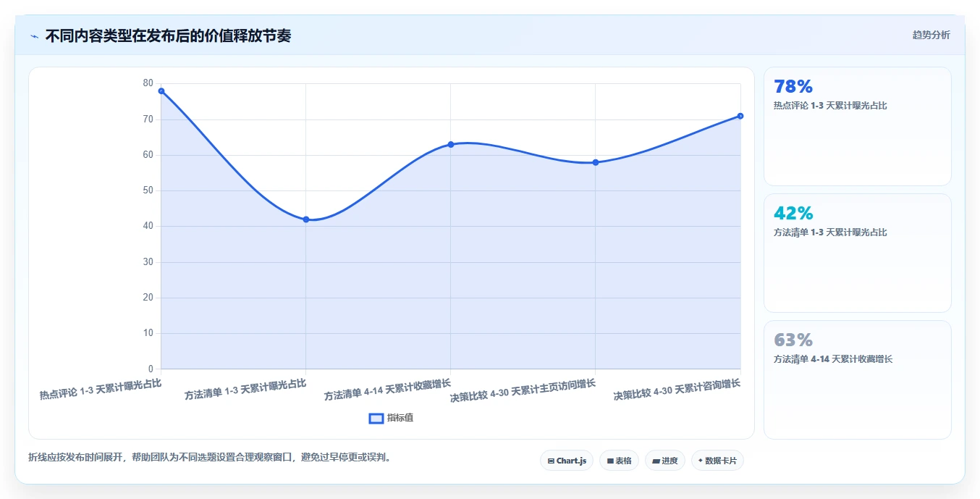Click the data point at value 58
The image size is (980, 499).
(x=596, y=162)
